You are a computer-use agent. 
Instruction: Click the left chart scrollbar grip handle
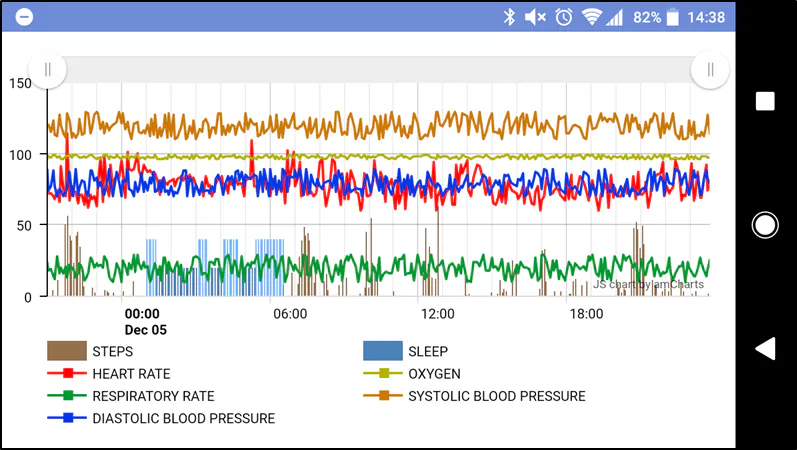coord(47,69)
